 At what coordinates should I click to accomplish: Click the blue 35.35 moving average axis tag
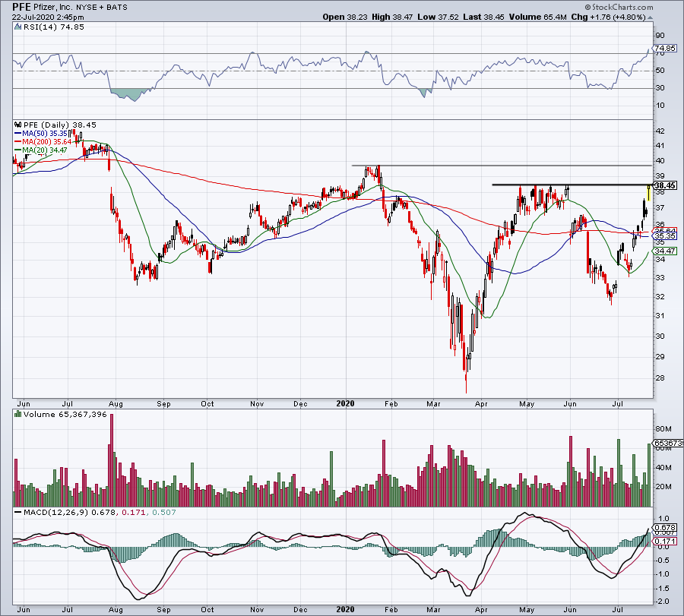pos(665,236)
